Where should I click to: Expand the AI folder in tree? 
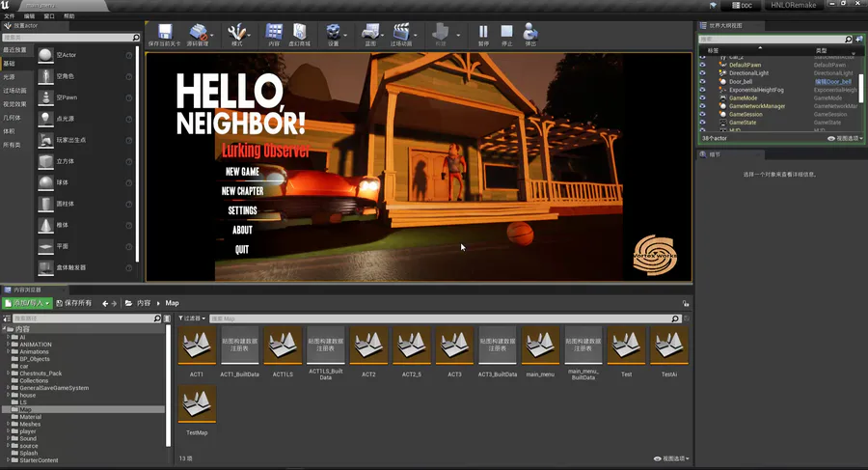pos(9,337)
